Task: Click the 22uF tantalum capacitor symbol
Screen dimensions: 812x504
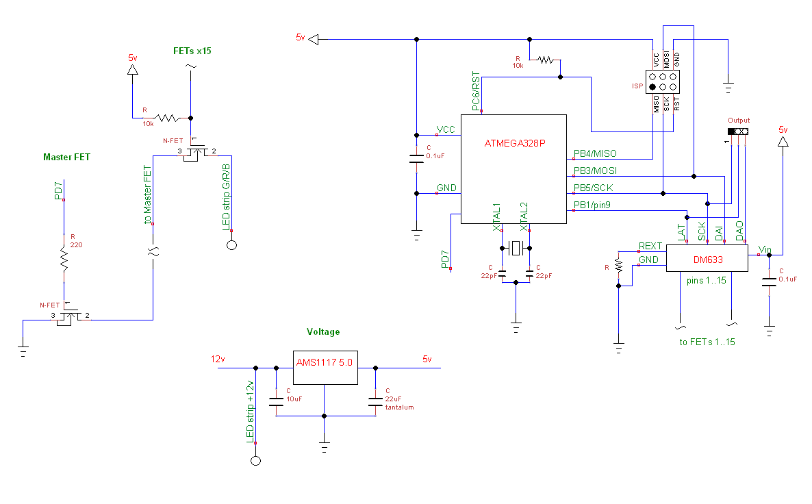Action: (x=375, y=401)
